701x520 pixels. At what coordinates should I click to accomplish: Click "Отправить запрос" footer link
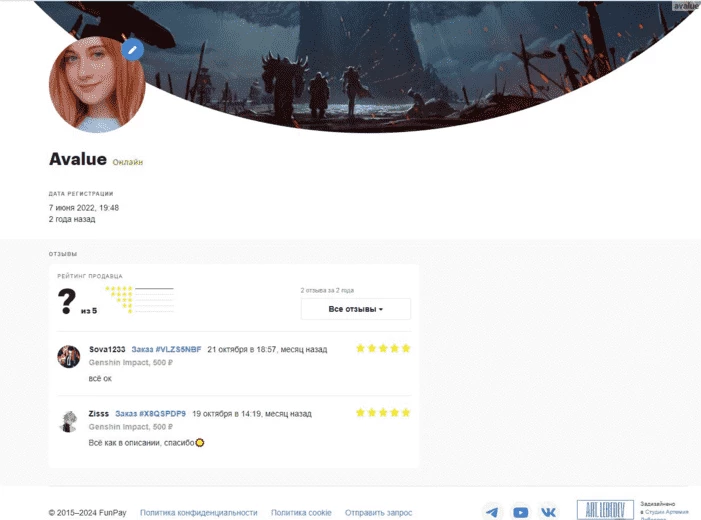tap(378, 512)
